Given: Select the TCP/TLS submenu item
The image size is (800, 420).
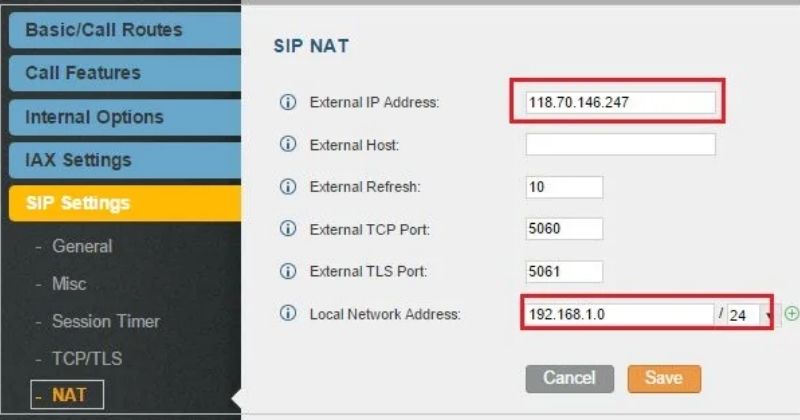Looking at the screenshot, I should pos(87,359).
